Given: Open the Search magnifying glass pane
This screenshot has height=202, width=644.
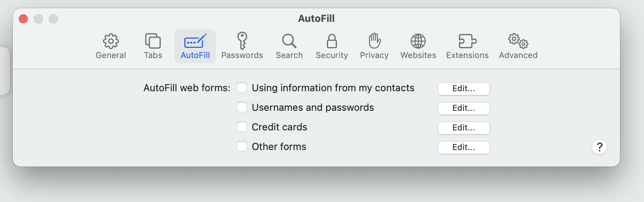Looking at the screenshot, I should pos(289,41).
